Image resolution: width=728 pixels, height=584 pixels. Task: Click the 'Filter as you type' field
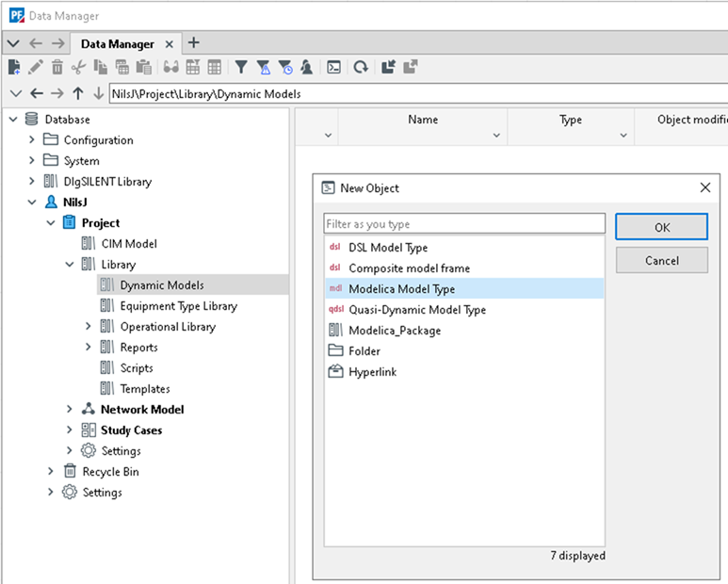coord(463,224)
